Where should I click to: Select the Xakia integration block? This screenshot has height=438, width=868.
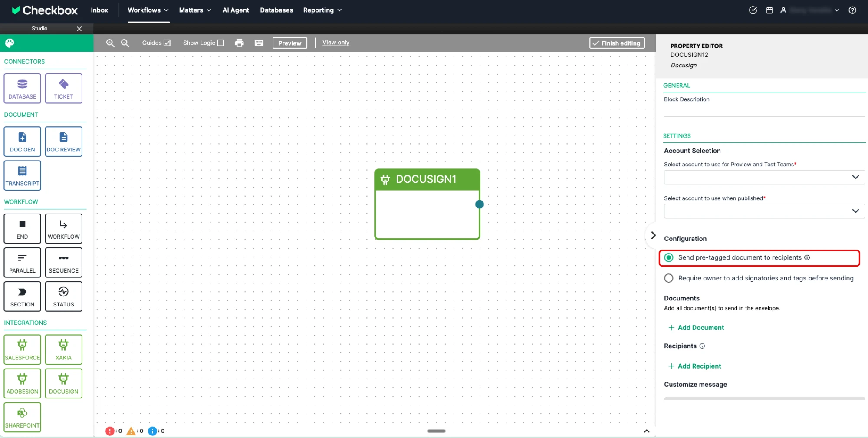tap(63, 349)
